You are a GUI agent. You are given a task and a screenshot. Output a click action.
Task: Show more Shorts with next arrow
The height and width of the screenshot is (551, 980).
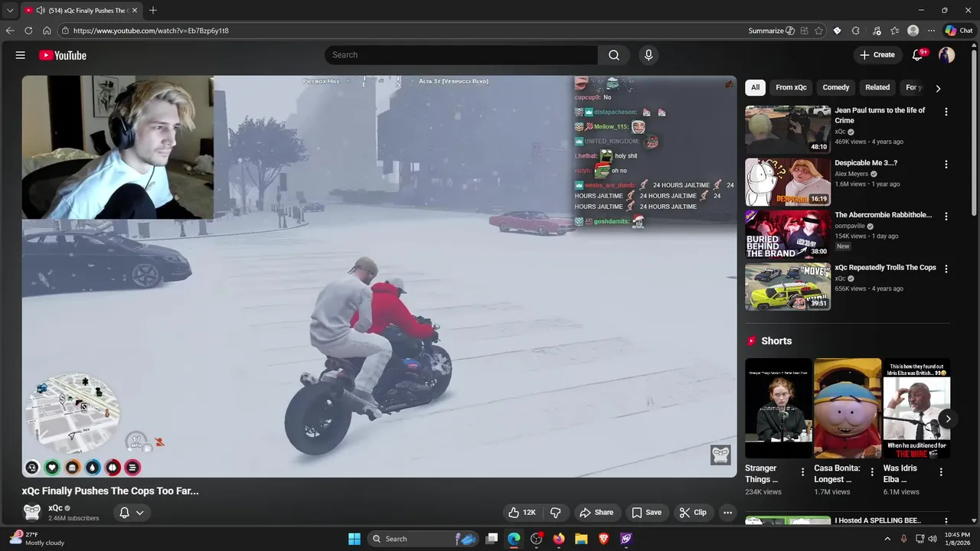tap(948, 419)
